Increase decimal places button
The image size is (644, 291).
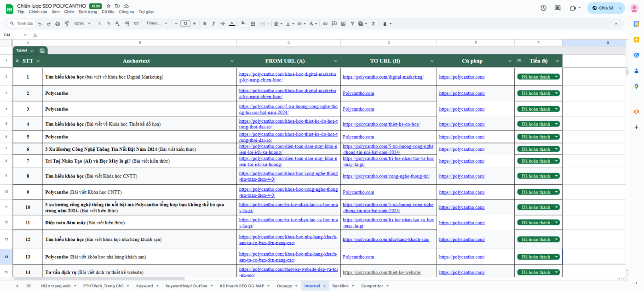pyautogui.click(x=126, y=23)
